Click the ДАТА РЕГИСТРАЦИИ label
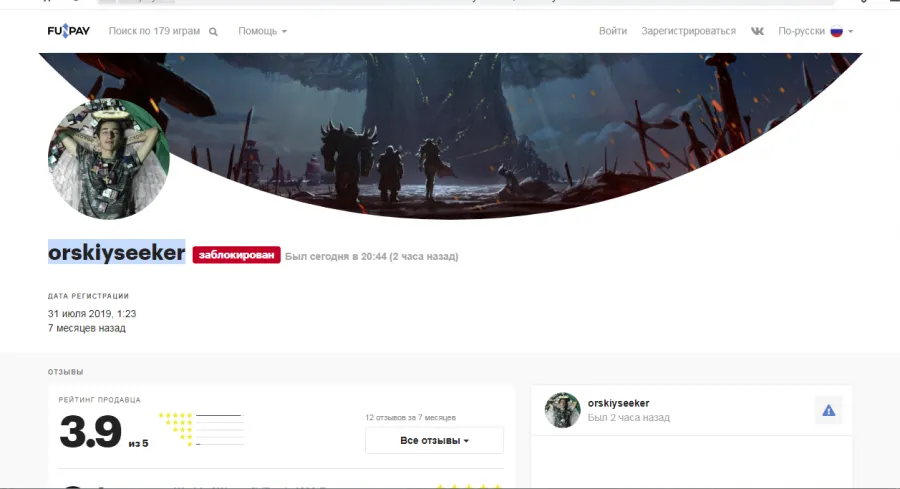This screenshot has width=900, height=489. (x=88, y=296)
